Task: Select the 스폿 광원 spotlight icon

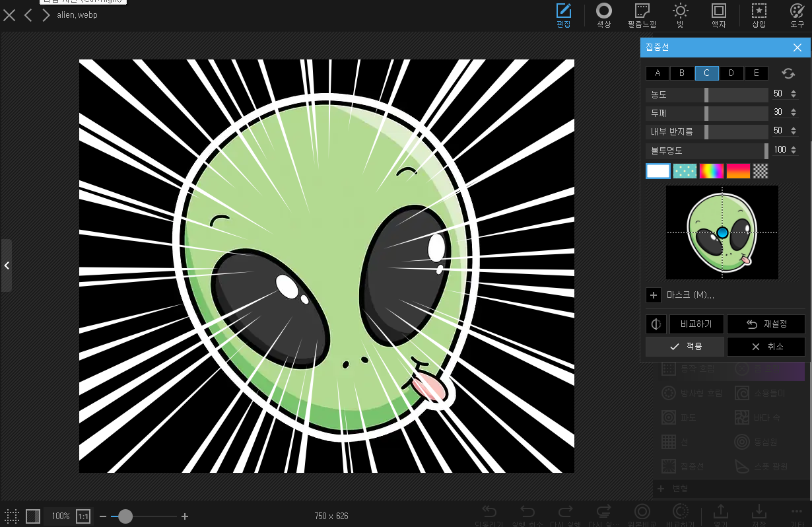Action: click(742, 466)
